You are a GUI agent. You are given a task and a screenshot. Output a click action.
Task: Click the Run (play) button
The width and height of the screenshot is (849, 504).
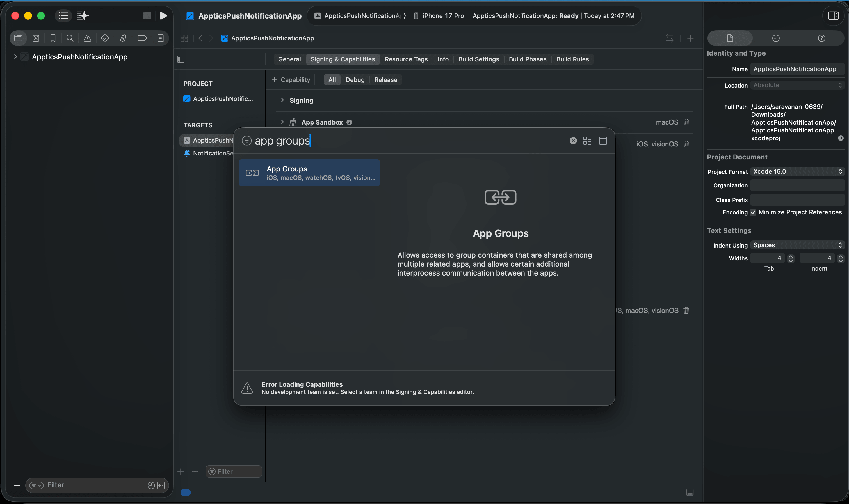point(163,16)
